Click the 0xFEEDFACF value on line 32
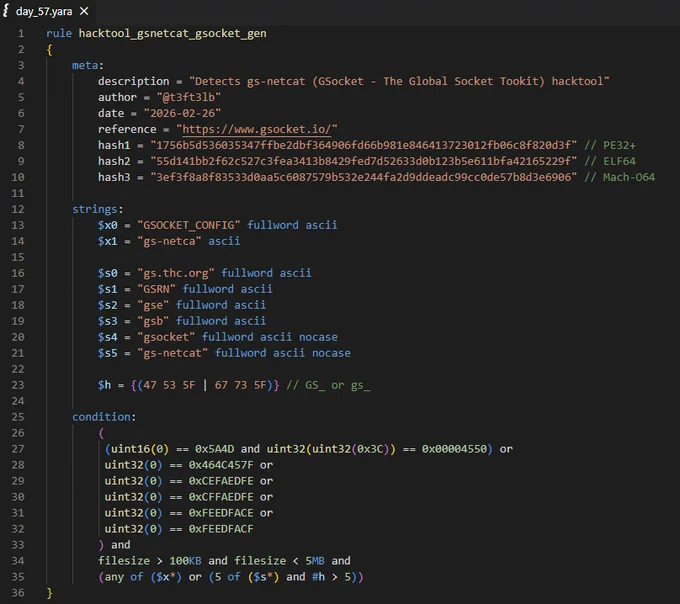The width and height of the screenshot is (680, 604). pos(221,529)
